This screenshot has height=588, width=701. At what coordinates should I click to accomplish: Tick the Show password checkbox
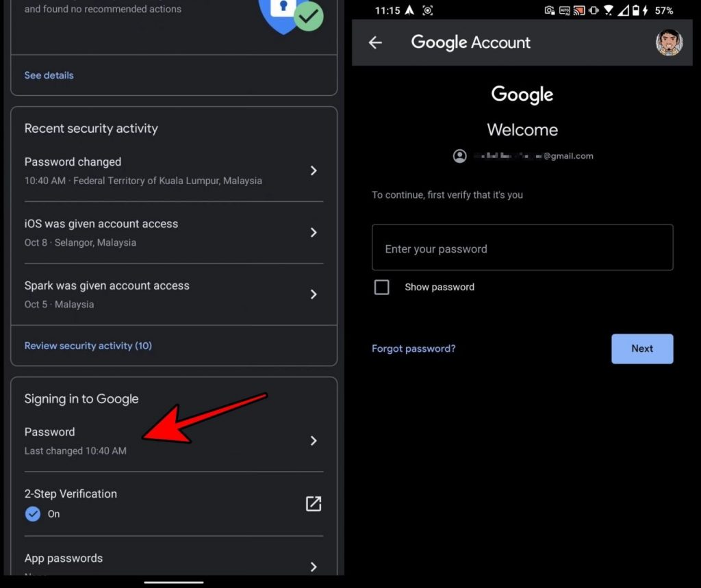click(x=381, y=287)
